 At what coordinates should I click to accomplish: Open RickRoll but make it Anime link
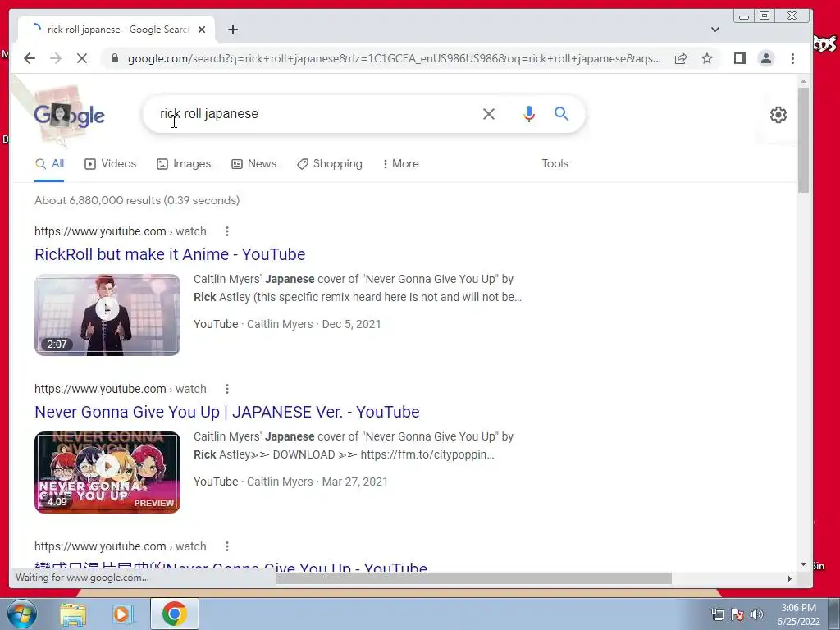170,254
